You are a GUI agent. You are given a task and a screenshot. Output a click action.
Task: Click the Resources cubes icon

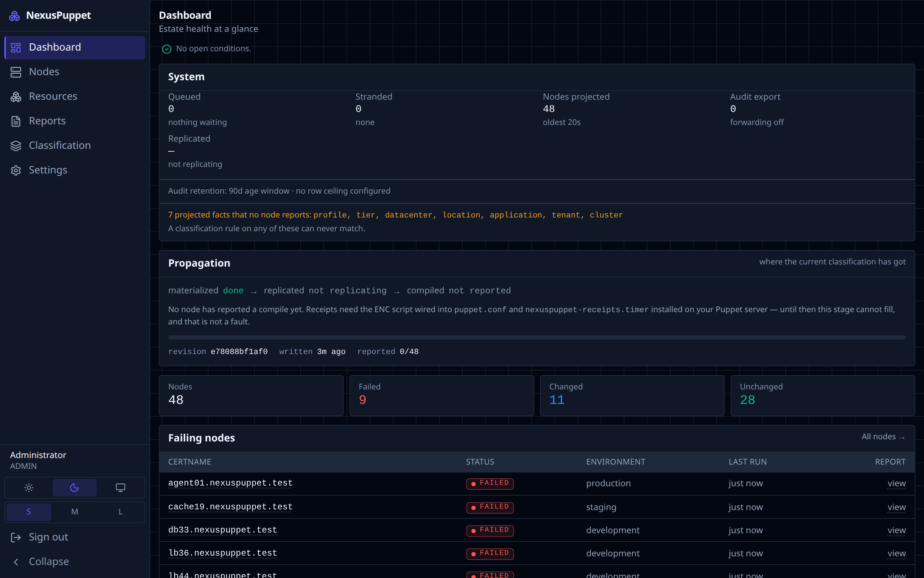pos(16,97)
